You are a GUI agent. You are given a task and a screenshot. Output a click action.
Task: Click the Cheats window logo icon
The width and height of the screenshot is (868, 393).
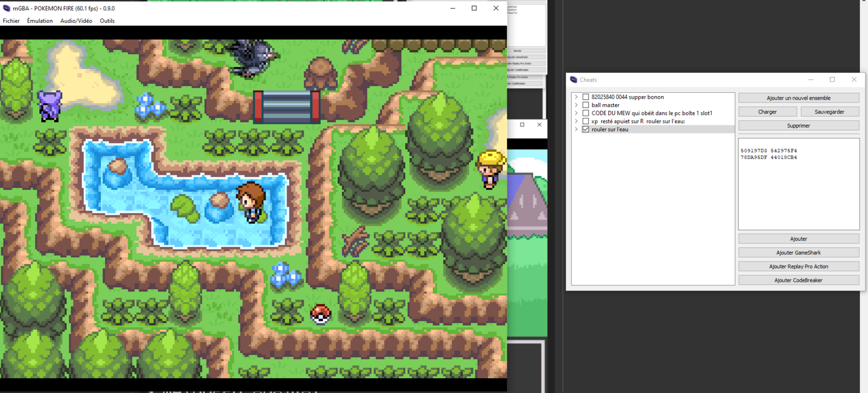pos(573,80)
